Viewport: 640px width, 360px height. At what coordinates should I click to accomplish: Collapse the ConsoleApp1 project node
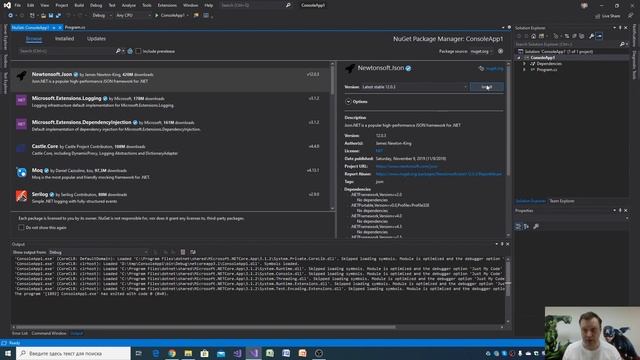point(519,58)
